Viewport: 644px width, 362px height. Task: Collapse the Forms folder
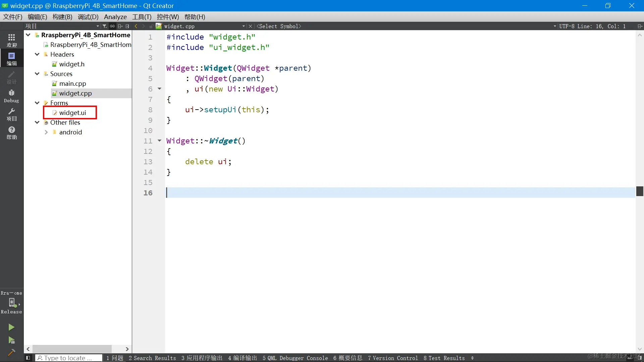(x=37, y=103)
